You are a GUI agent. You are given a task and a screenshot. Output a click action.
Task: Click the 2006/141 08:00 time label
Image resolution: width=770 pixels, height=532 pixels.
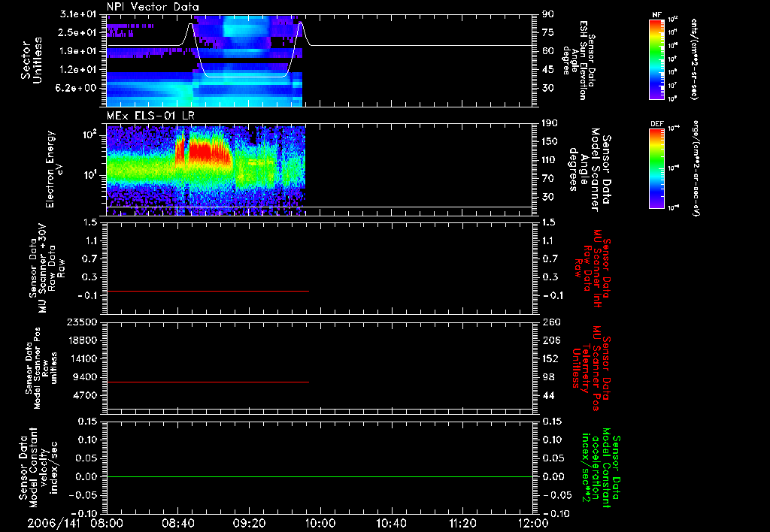tap(74, 523)
